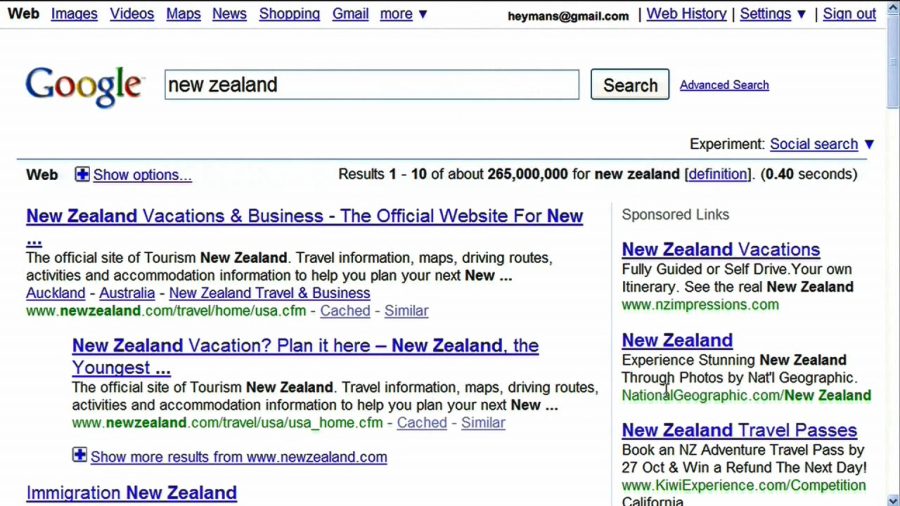
Task: Open sponsored New Zealand National Geographic ad
Action: (677, 340)
